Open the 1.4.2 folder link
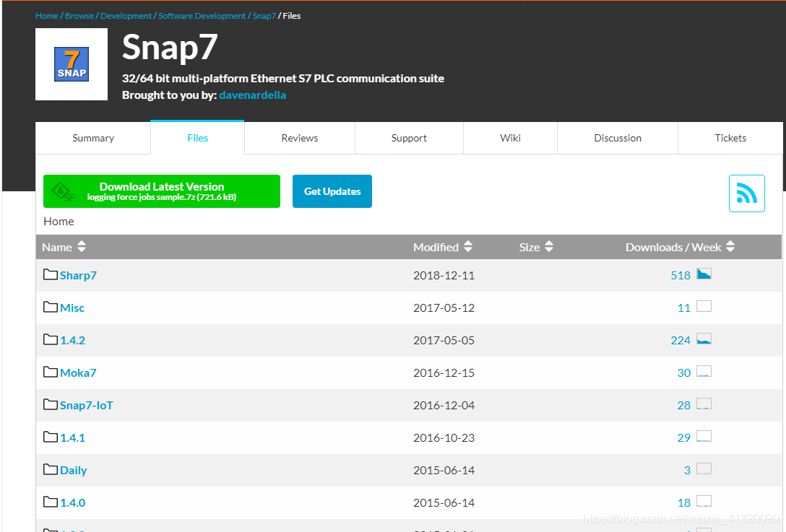This screenshot has width=786, height=532. point(73,341)
